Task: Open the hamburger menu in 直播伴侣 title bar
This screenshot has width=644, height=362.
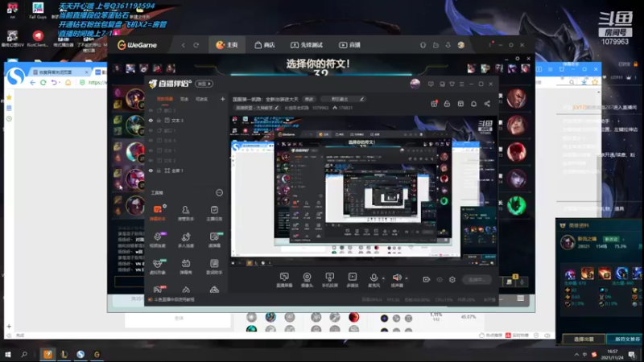Action: [461, 84]
